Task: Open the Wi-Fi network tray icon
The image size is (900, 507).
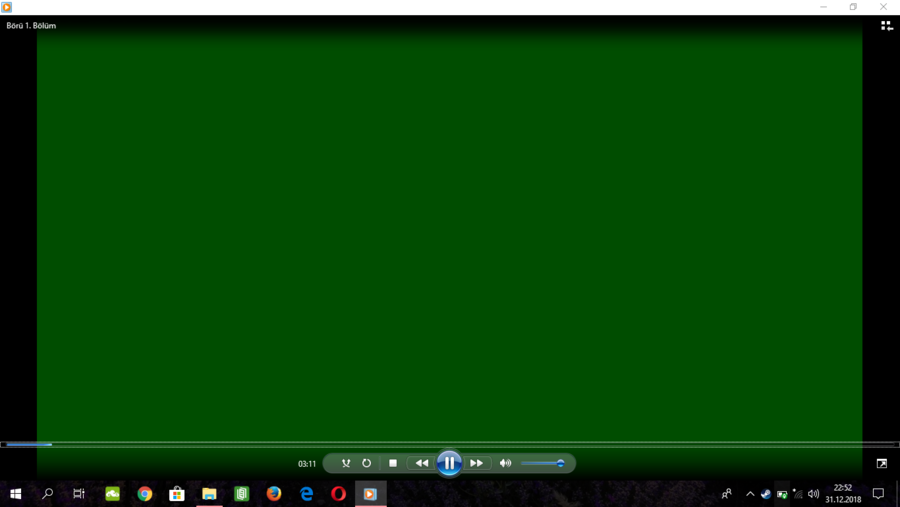Action: pyautogui.click(x=798, y=494)
